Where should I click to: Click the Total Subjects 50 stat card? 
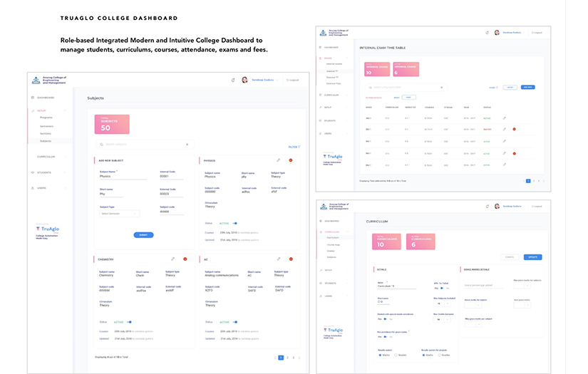[112, 125]
